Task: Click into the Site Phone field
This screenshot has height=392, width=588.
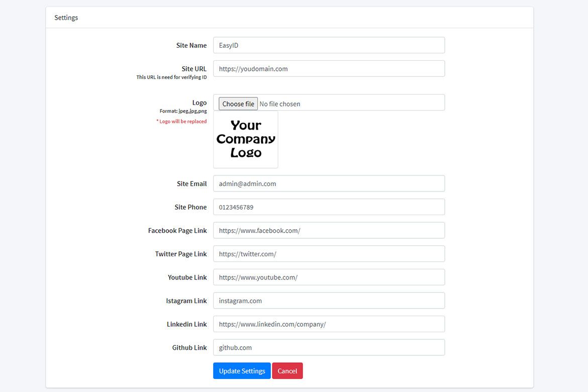Action: click(329, 207)
